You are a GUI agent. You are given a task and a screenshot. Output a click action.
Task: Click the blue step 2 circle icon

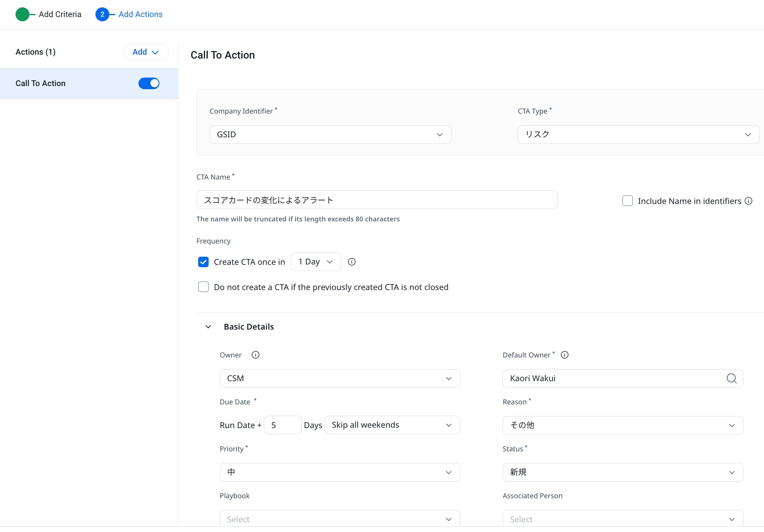pos(102,14)
